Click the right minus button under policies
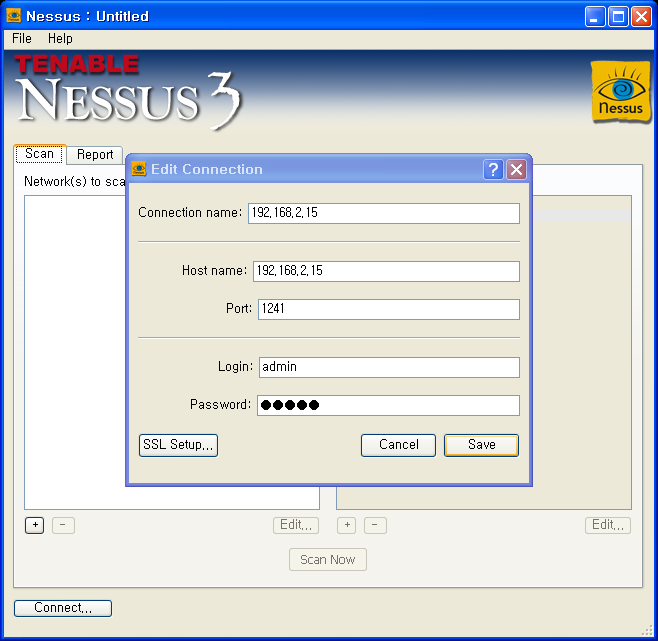Image resolution: width=658 pixels, height=641 pixels. [x=375, y=525]
